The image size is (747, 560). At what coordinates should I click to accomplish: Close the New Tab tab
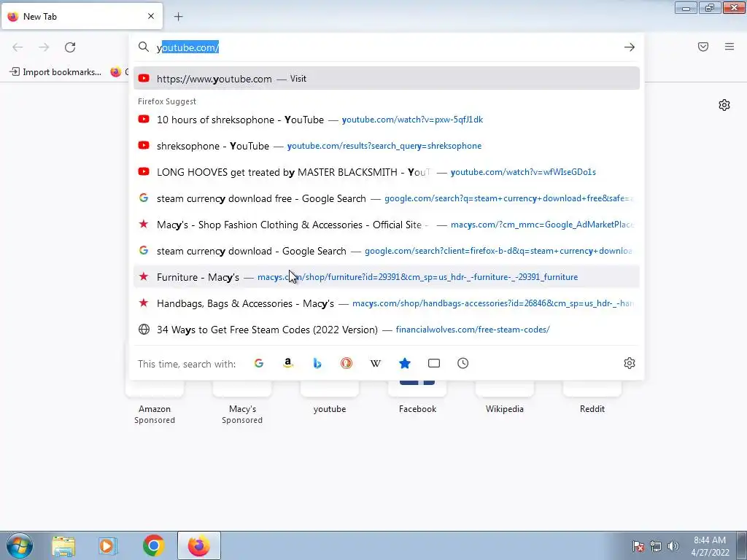(151, 16)
